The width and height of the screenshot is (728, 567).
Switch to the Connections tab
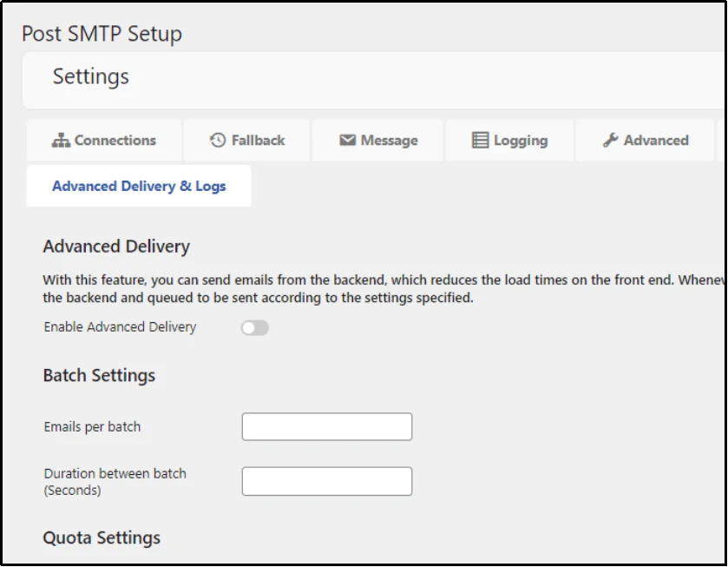pos(104,140)
